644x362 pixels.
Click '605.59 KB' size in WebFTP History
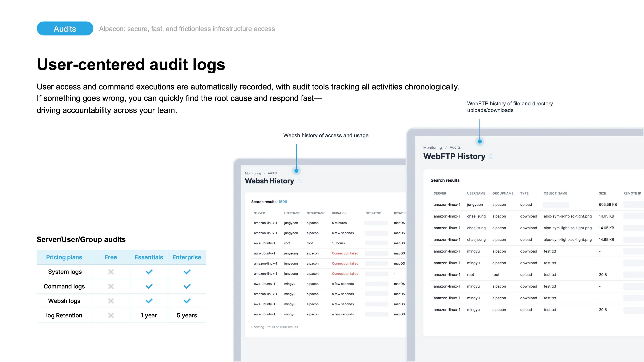coord(608,205)
